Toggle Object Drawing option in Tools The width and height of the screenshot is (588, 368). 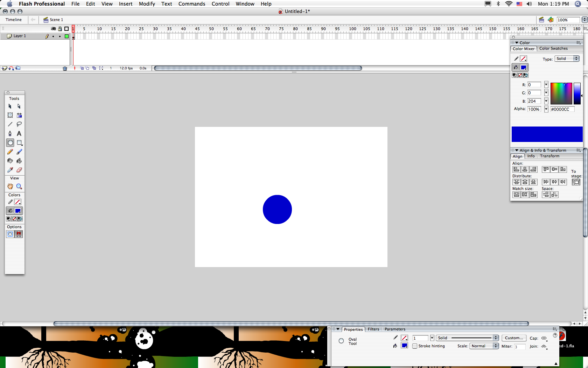10,234
